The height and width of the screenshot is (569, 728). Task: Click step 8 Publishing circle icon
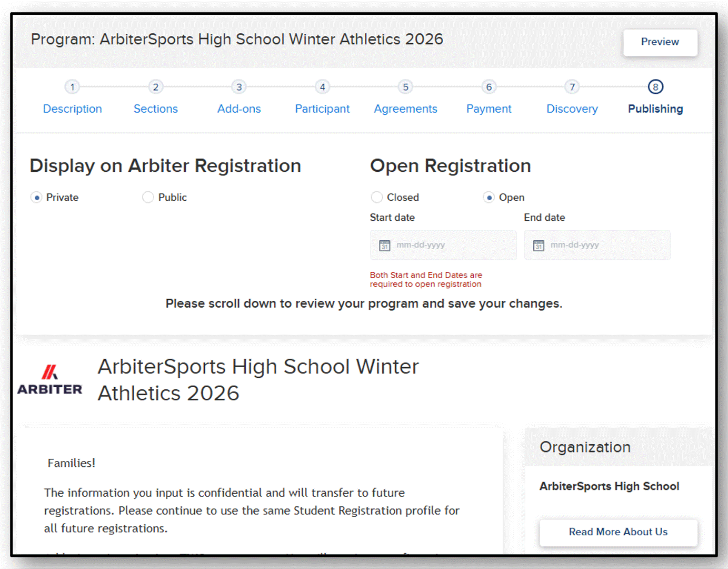tap(655, 87)
